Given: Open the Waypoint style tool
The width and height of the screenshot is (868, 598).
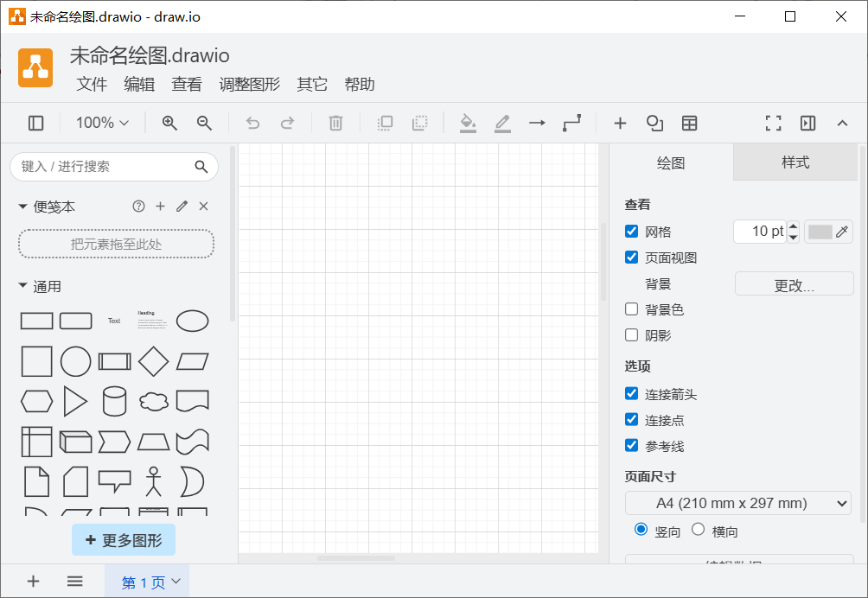Looking at the screenshot, I should click(x=571, y=124).
